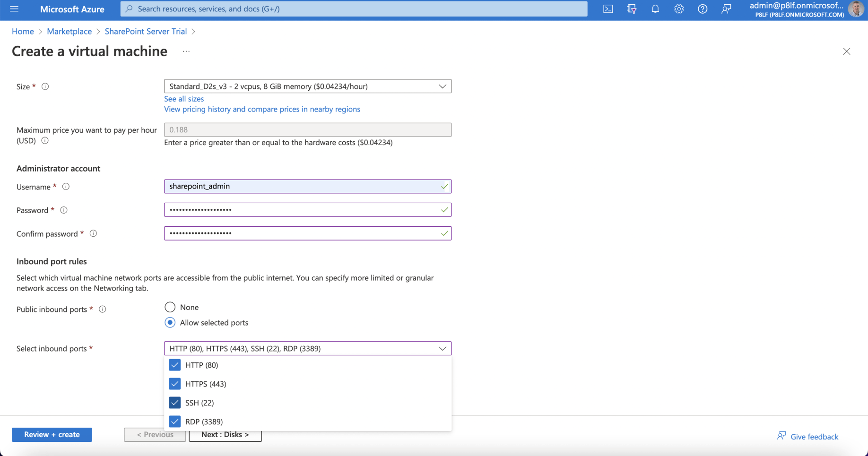Open the portal hamburger menu

point(14,9)
